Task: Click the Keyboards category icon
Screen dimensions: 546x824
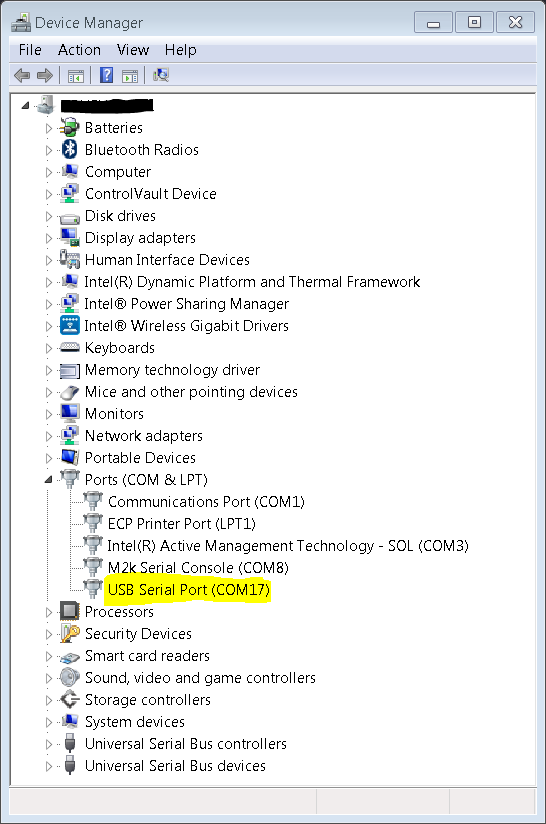Action: (x=69, y=348)
